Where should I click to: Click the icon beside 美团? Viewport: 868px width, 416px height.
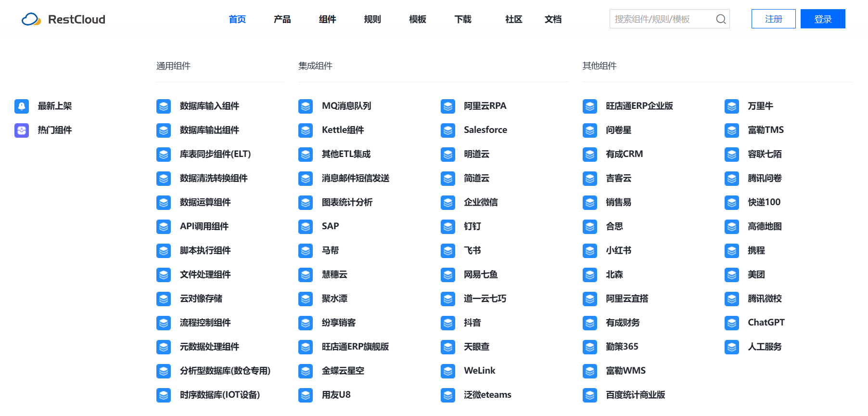pos(732,275)
